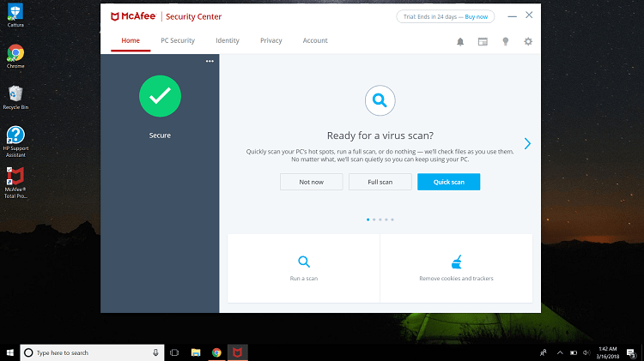Screen dimensions: 644x361
Task: Show hidden tray icons chevron
Action: pyautogui.click(x=560, y=352)
